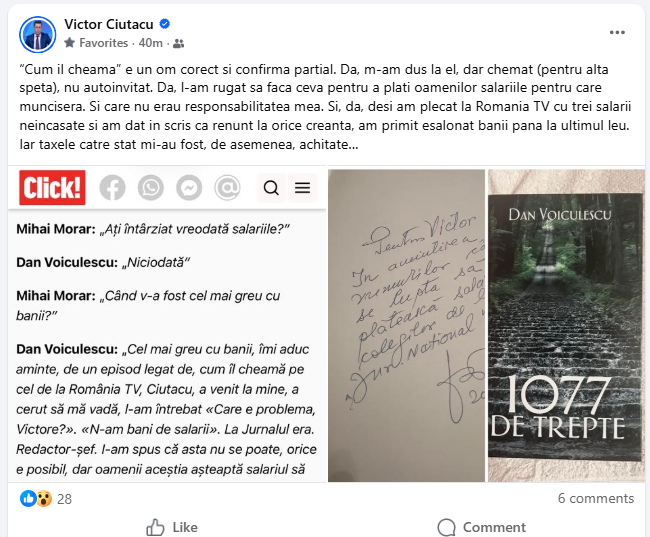Click the Like button
The width and height of the screenshot is (650, 537).
point(172,527)
